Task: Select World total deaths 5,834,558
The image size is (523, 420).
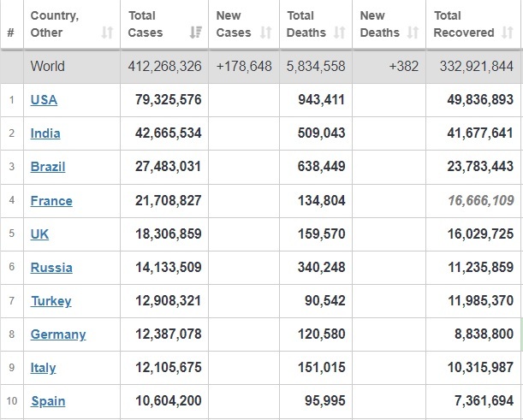Action: (x=316, y=66)
